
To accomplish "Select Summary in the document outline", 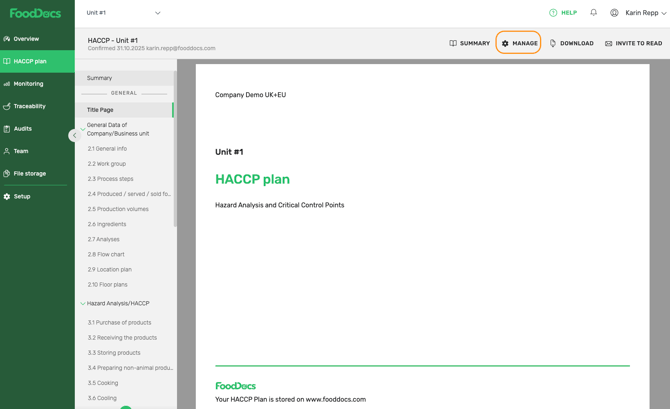I will coord(124,78).
